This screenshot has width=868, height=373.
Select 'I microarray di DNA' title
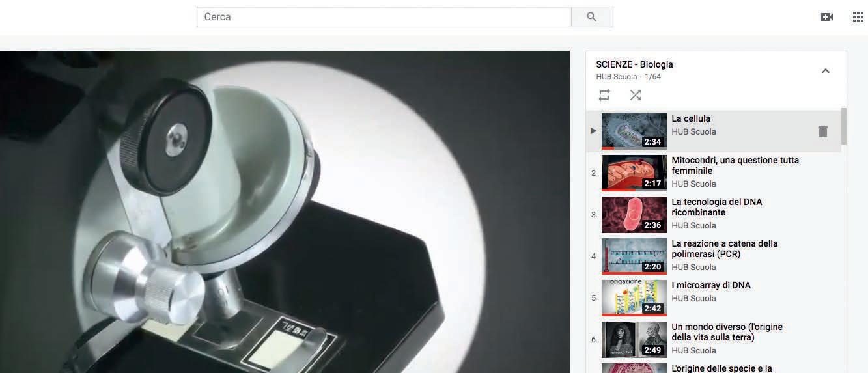[711, 285]
